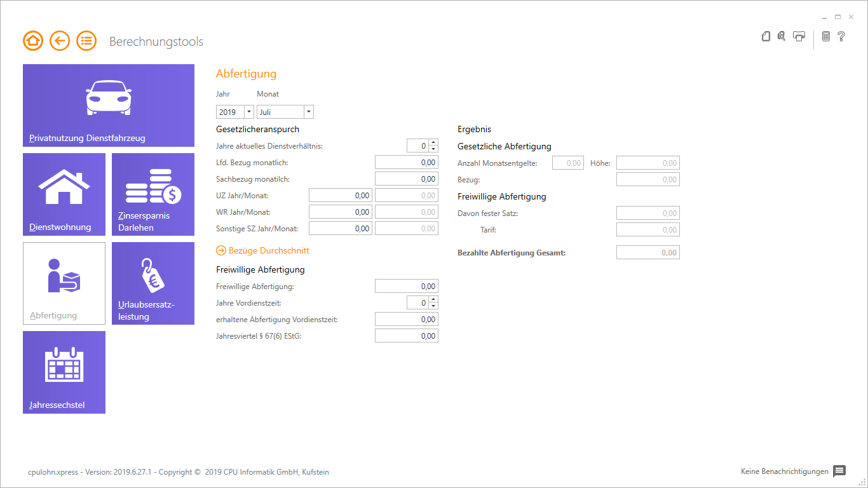The height and width of the screenshot is (488, 868).
Task: Open the print icon in toolbar
Action: click(x=799, y=37)
